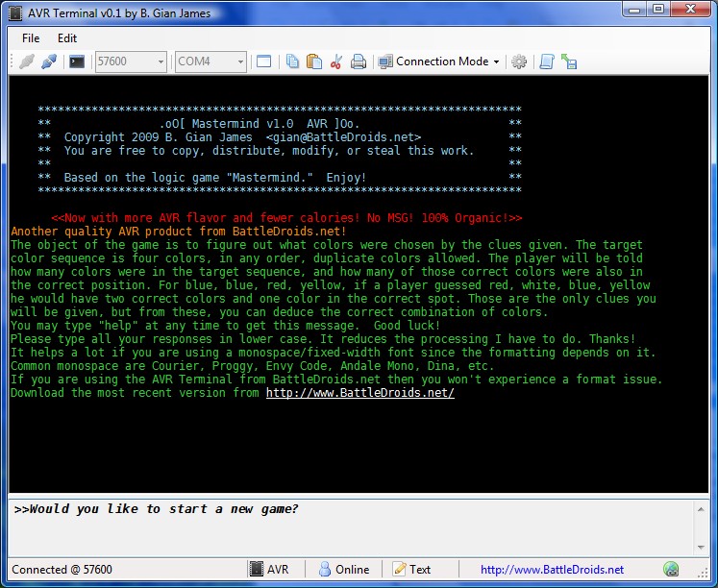
Task: Click the scroll script icon
Action: pos(547,61)
